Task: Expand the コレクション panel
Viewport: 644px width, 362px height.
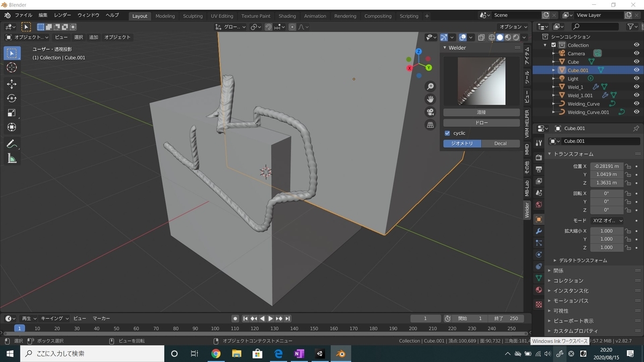Action: [568, 280]
